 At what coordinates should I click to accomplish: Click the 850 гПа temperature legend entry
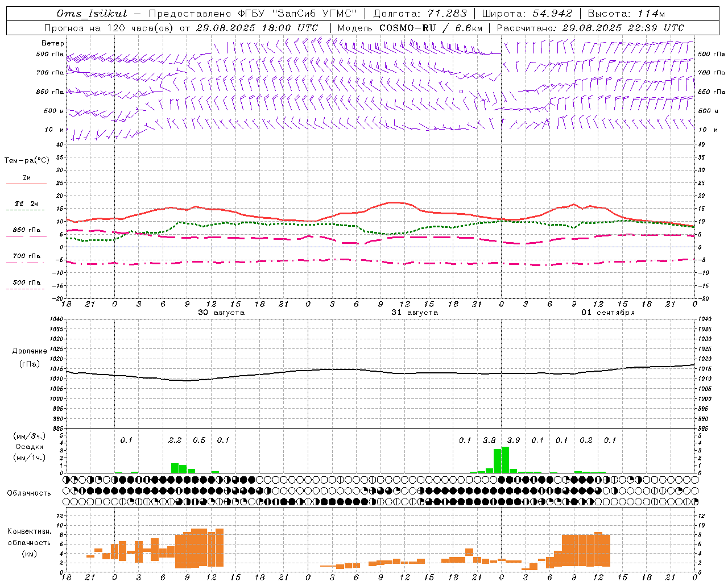pos(27,230)
